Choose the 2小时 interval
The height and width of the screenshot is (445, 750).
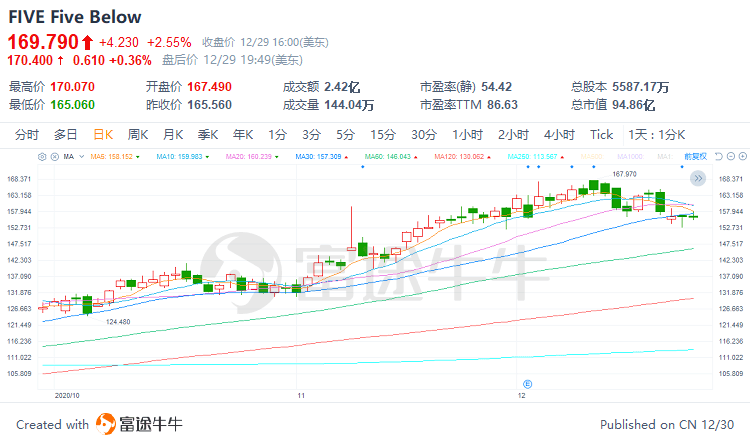(x=513, y=135)
